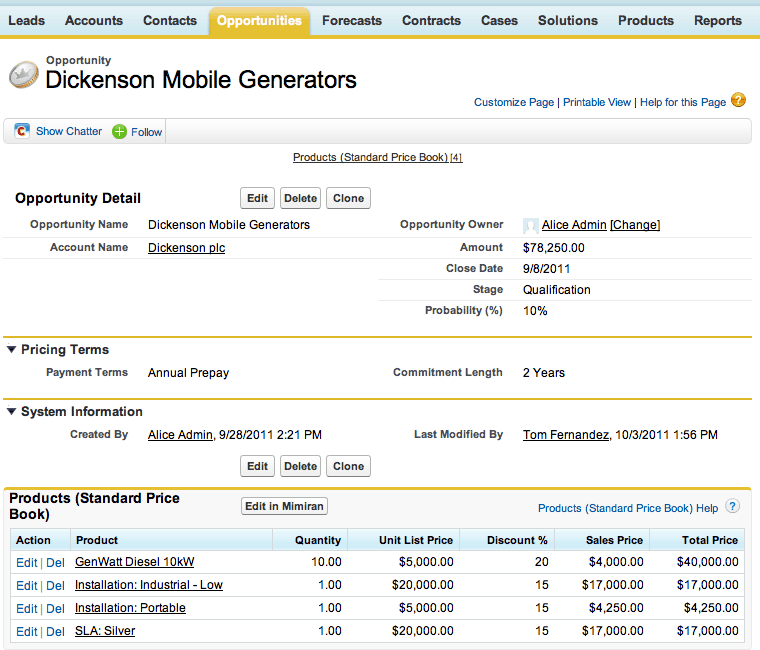Delete the Installation: Industrial - Low row
Viewport: 760px width, 650px height.
click(55, 586)
